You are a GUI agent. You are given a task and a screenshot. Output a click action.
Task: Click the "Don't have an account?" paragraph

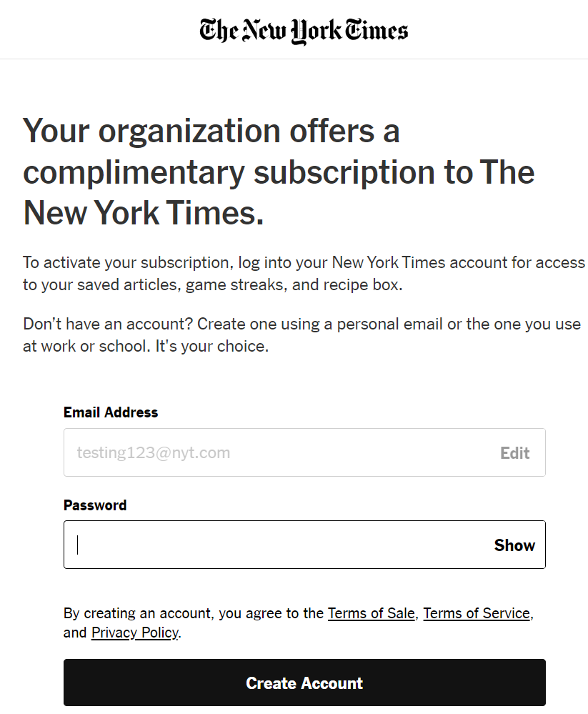(302, 334)
